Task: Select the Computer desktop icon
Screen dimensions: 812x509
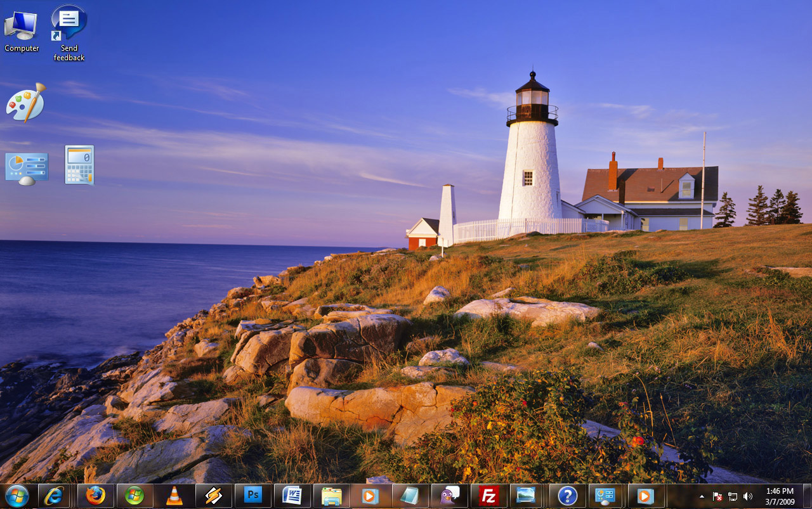Action: pos(22,30)
